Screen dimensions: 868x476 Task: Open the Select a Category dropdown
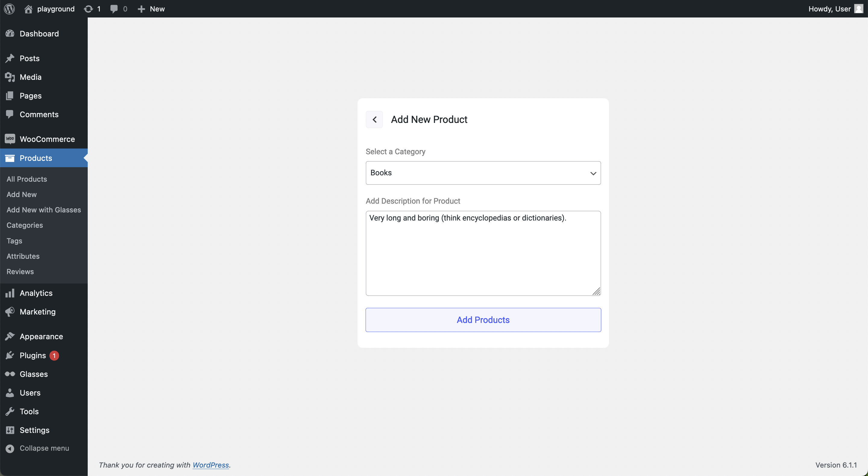483,173
